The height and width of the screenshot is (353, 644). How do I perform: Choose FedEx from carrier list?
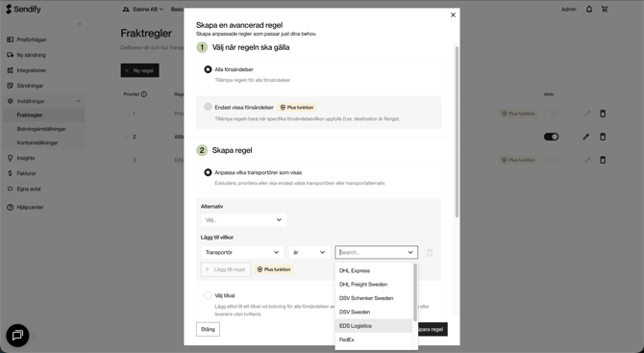pos(374,340)
